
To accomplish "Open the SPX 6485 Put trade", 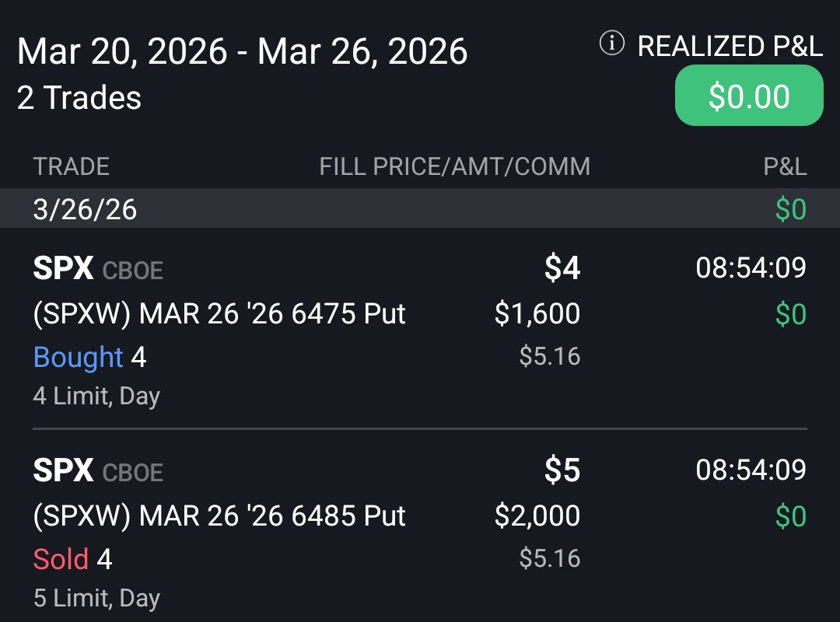I will (219, 516).
